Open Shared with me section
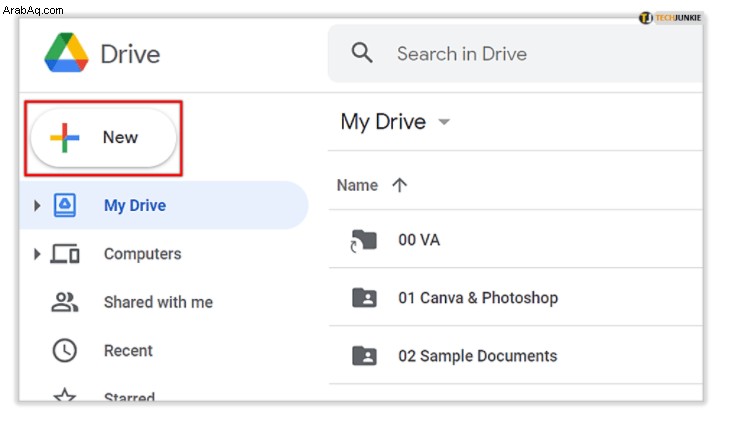756x422 pixels. pos(158,302)
